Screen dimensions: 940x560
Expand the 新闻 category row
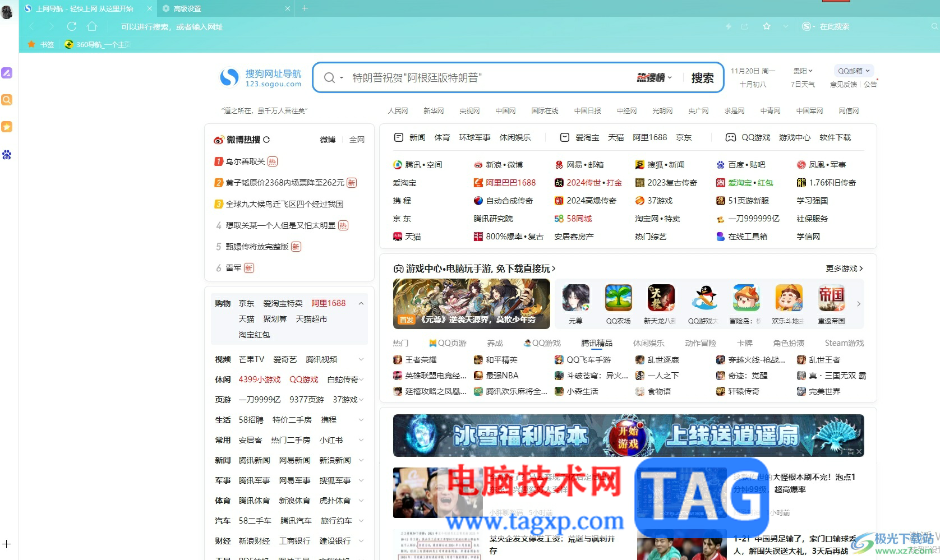[361, 460]
